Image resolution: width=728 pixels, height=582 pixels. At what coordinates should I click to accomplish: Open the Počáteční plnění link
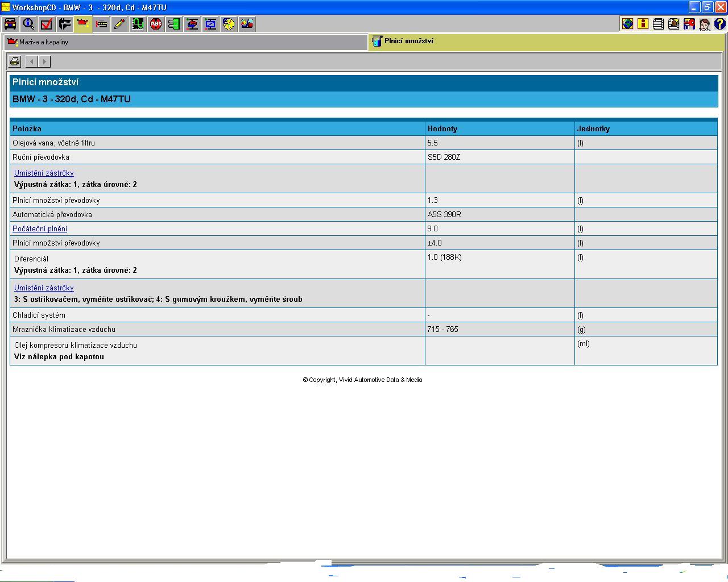[40, 228]
